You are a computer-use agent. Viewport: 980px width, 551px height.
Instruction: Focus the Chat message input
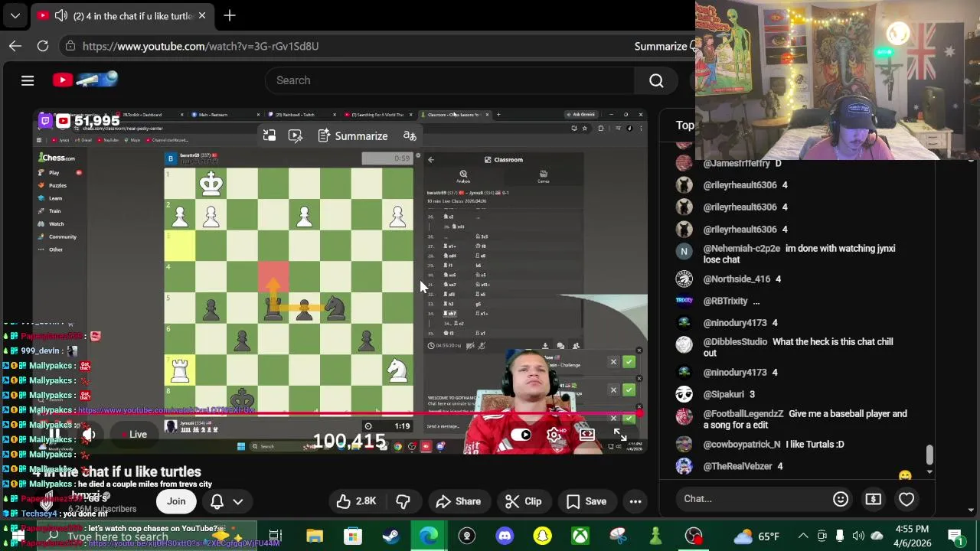751,499
